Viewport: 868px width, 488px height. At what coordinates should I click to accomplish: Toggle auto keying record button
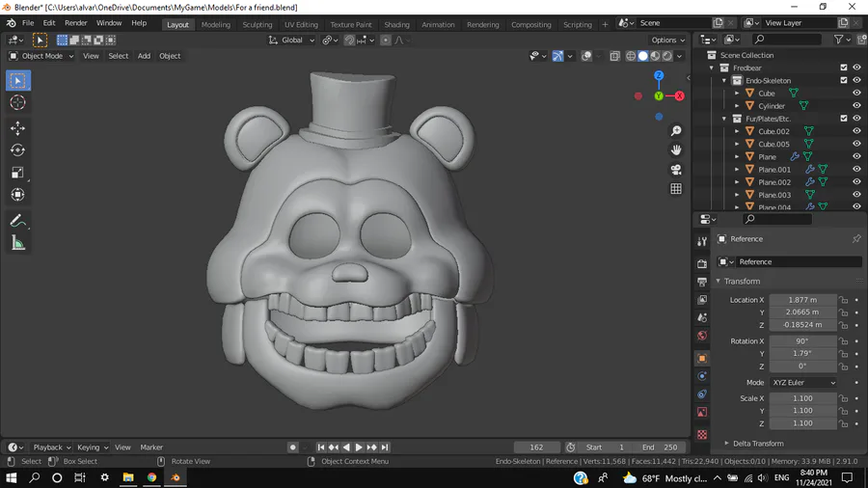(x=293, y=447)
